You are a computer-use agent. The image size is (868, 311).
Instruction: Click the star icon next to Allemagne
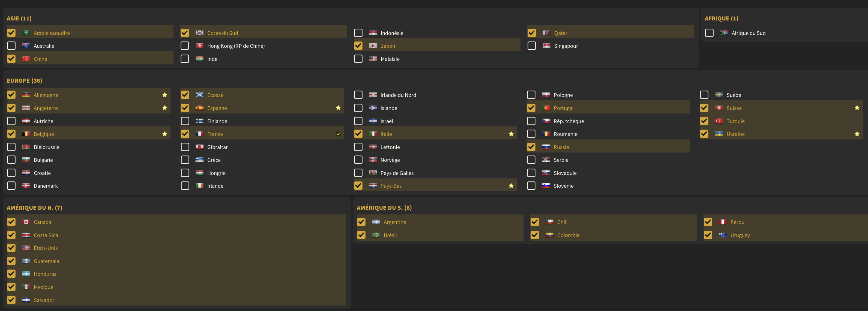click(165, 95)
